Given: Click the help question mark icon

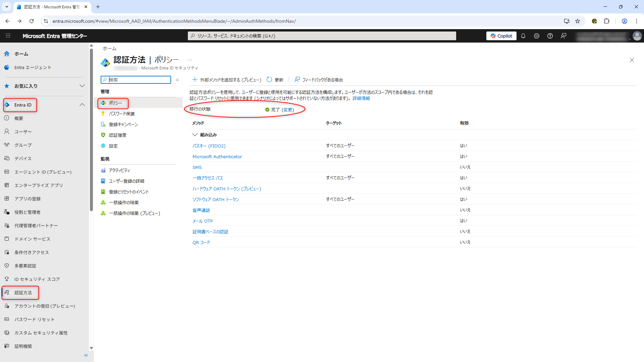Looking at the screenshot, I should click(x=550, y=36).
